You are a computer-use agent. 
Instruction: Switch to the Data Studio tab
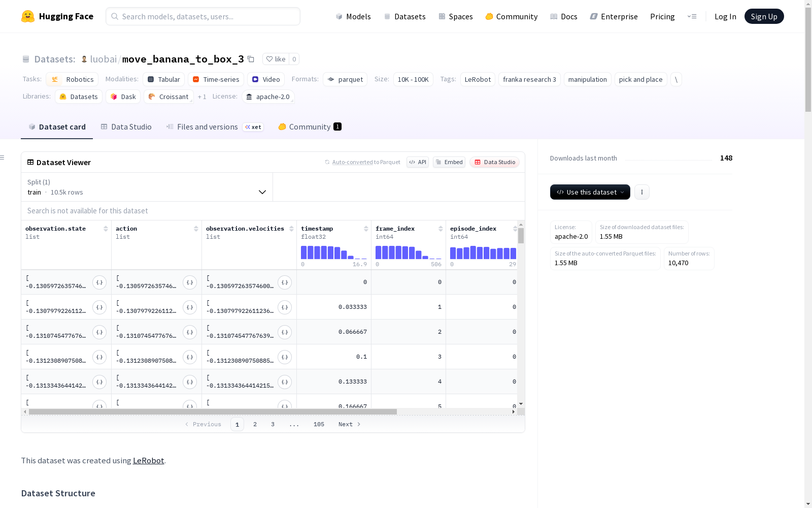click(126, 127)
